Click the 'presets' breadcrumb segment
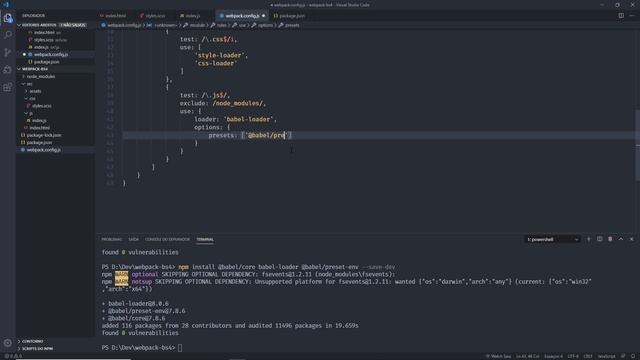This screenshot has height=360, width=640. pos(292,25)
